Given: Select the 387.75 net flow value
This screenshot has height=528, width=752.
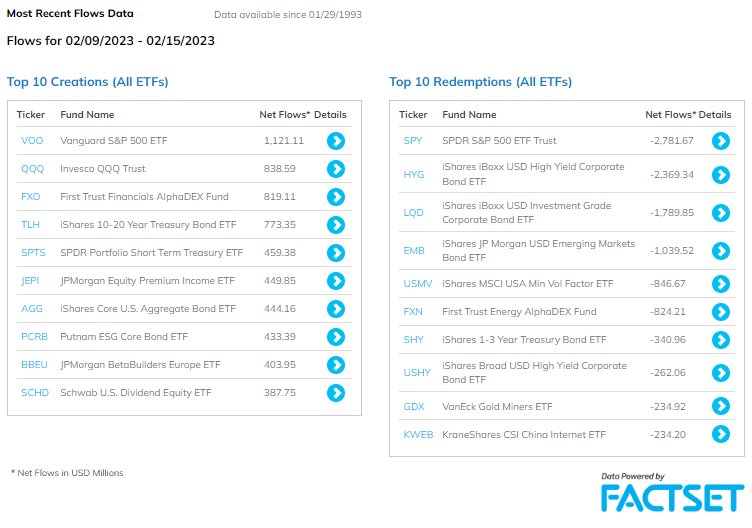Looking at the screenshot, I should (280, 393).
